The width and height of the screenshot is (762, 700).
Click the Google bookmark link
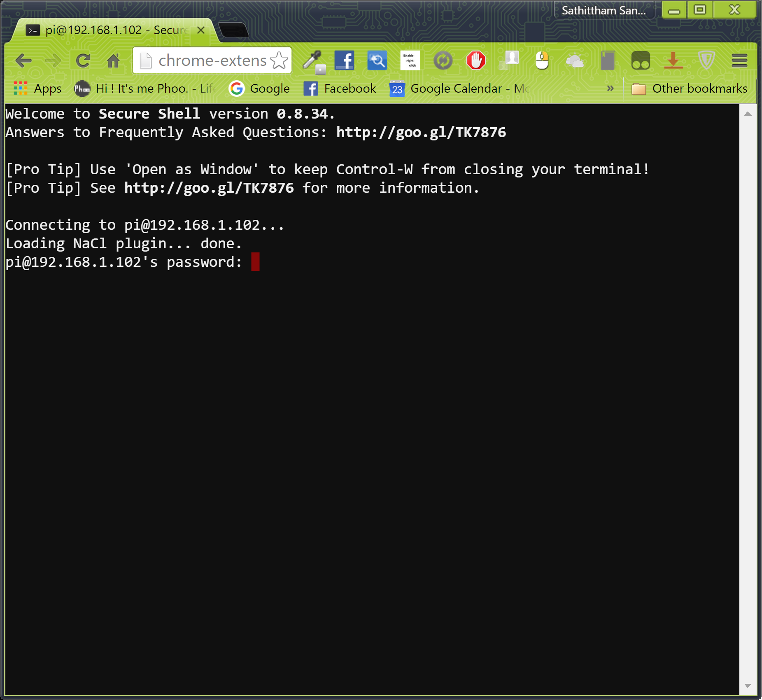pos(259,88)
